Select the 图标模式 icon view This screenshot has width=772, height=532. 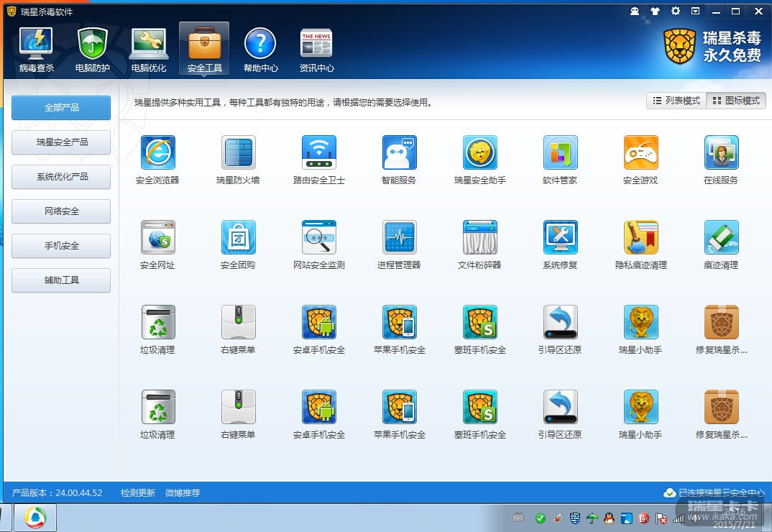click(x=736, y=101)
